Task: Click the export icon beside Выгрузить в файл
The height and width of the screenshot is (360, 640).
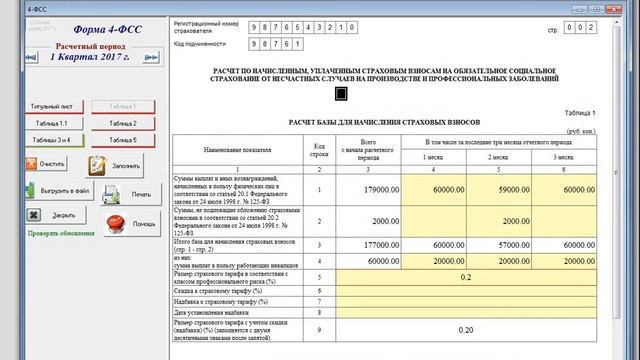Action: (x=30, y=191)
